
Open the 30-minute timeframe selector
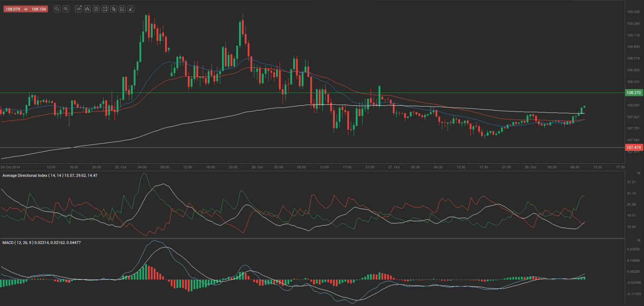[78, 9]
